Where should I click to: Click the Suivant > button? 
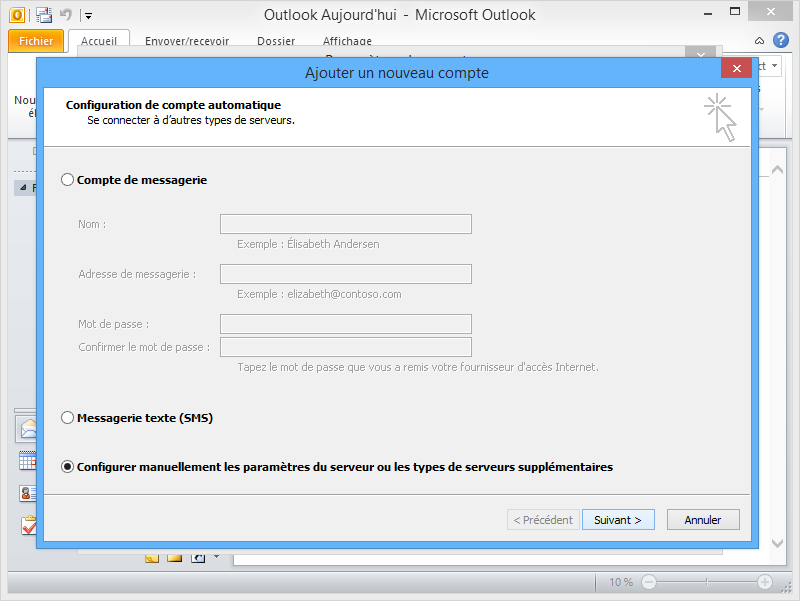(x=618, y=520)
